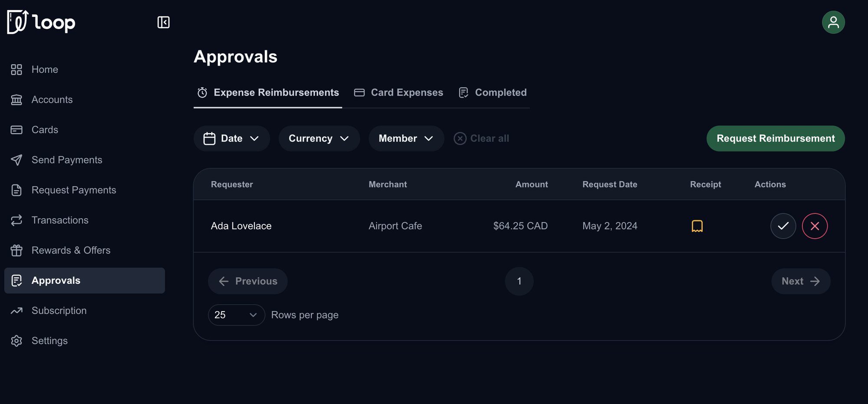Go to Previous page

pyautogui.click(x=248, y=281)
